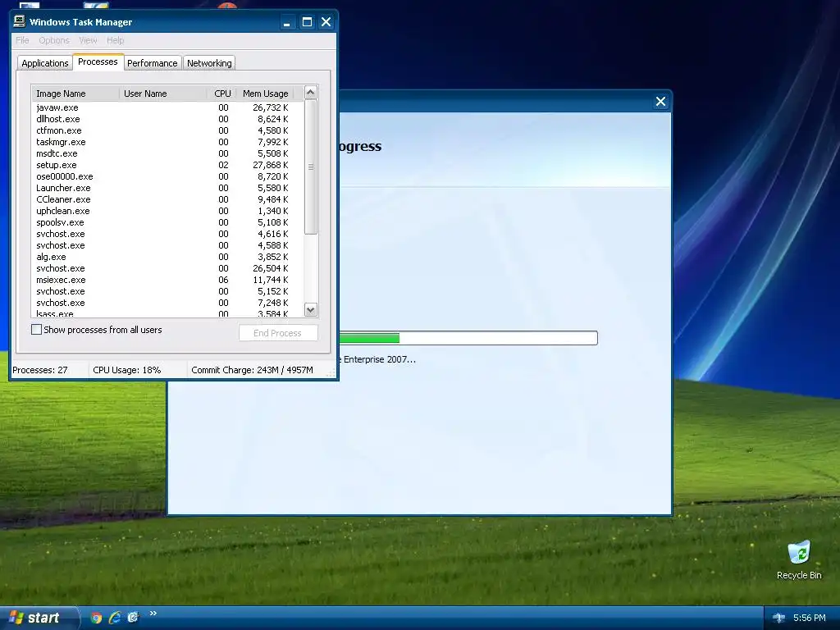
Task: Click the CPU Usage: 18% status entry
Action: point(127,370)
